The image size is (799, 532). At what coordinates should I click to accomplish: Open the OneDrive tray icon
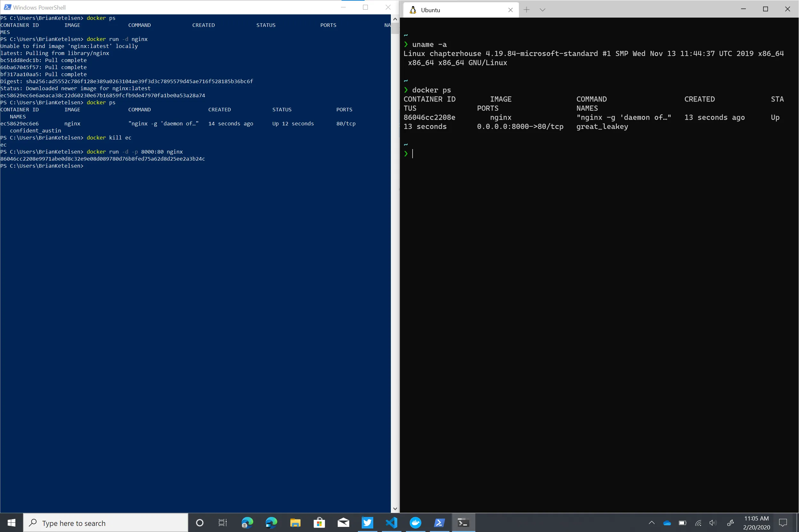click(x=667, y=523)
